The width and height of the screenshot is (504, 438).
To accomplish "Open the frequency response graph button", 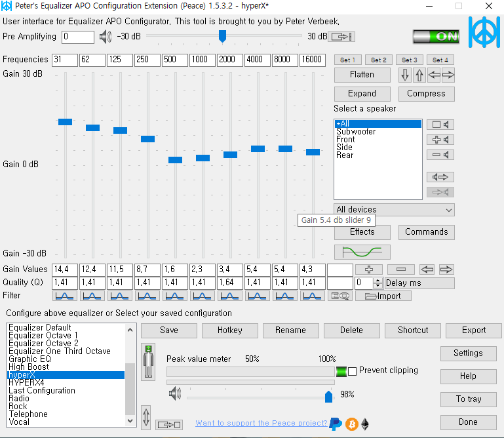I will (x=362, y=252).
